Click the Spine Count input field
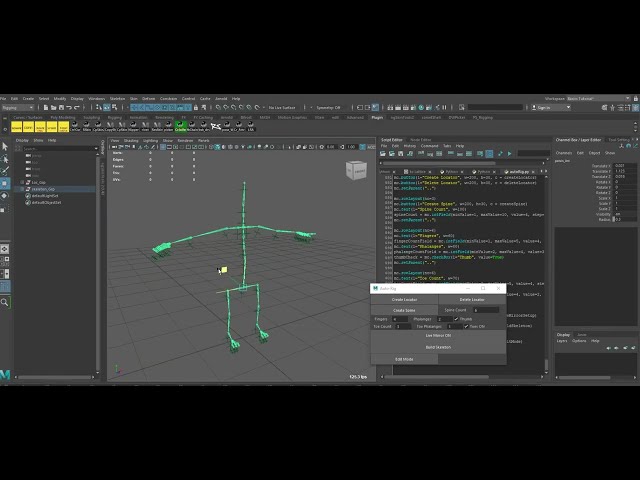 [486, 310]
